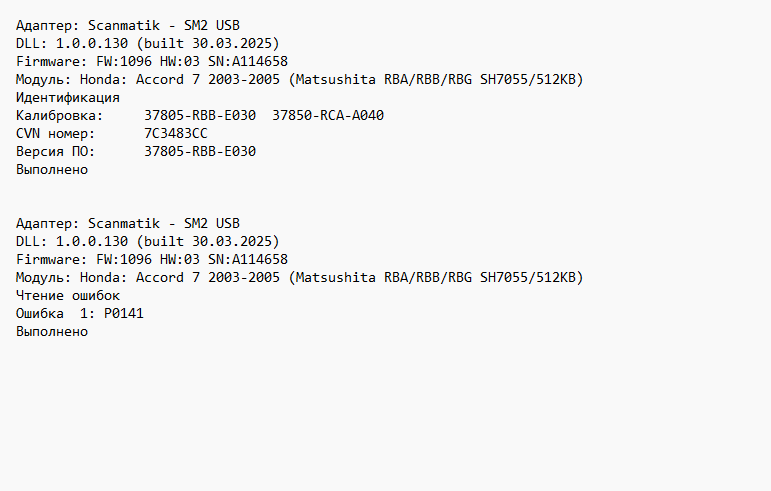Viewport: 771px width, 491px height.
Task: Click the 'Калибровка:' label
Action: tap(59, 116)
